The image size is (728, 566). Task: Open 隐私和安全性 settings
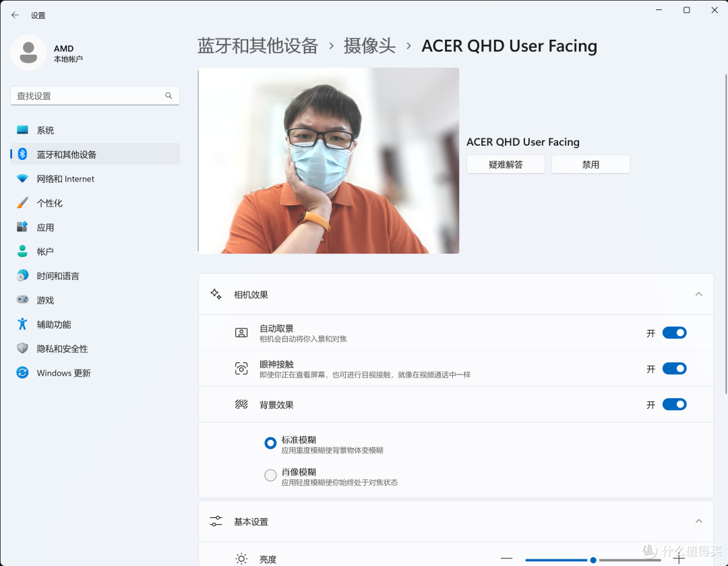pos(95,348)
